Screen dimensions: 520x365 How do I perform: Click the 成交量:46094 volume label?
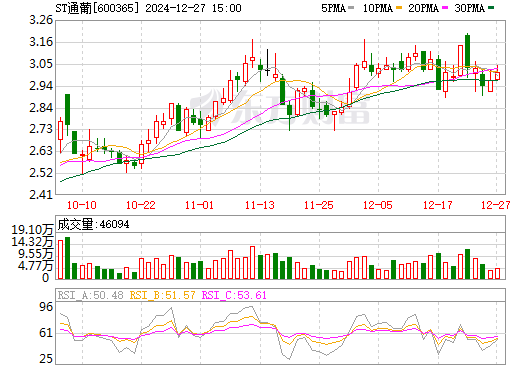[93, 224]
